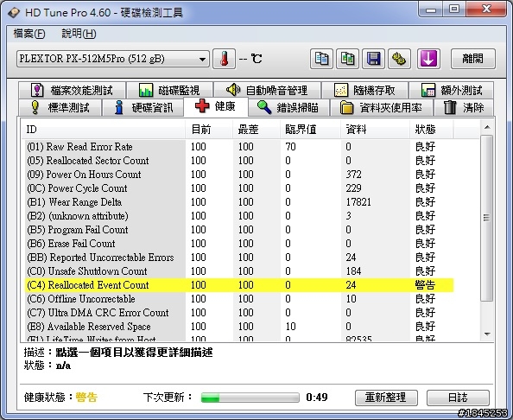This screenshot has height=420, width=513.
Task: Switch to the 磁碟監視 tab
Action: point(169,90)
